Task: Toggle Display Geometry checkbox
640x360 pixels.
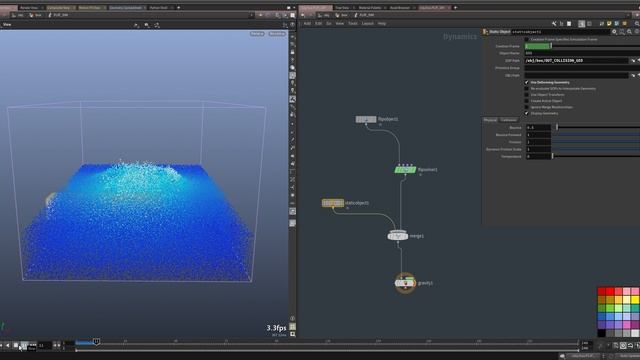Action: (527, 113)
